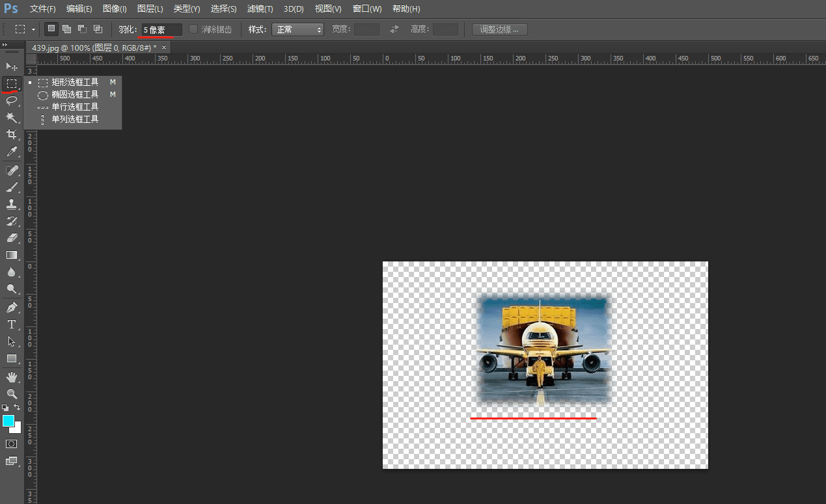
Task: Select the Pen tool
Action: (x=12, y=308)
